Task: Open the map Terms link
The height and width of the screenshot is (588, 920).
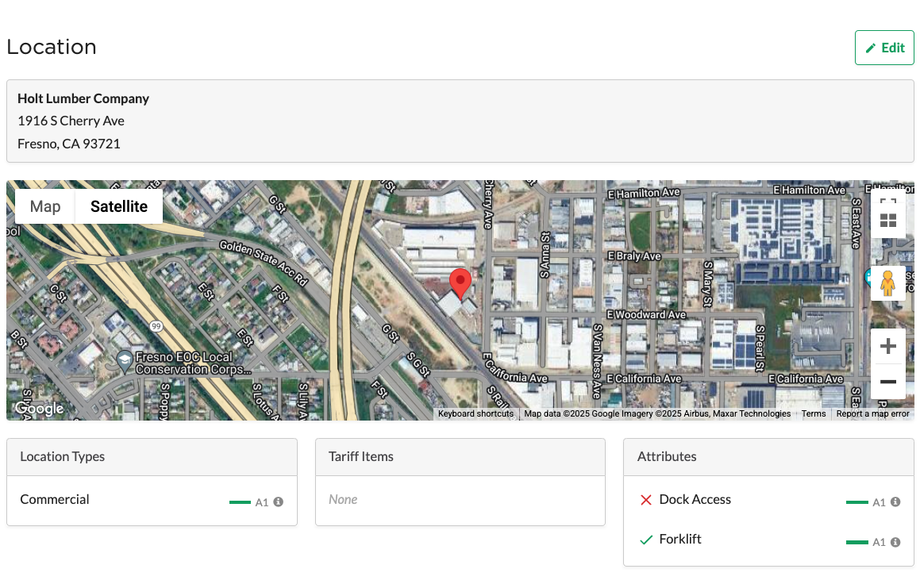Action: click(x=813, y=413)
